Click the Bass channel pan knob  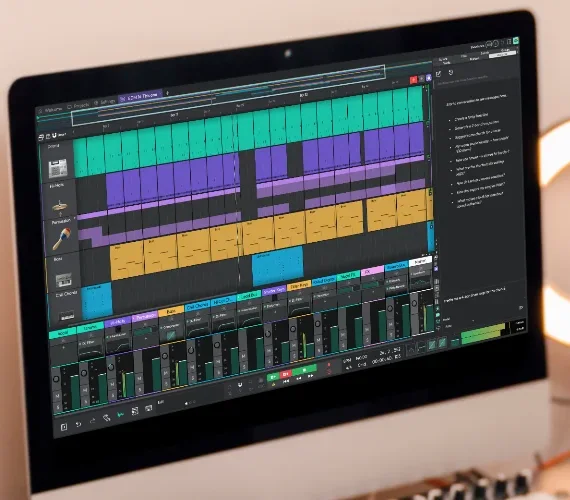tap(164, 356)
